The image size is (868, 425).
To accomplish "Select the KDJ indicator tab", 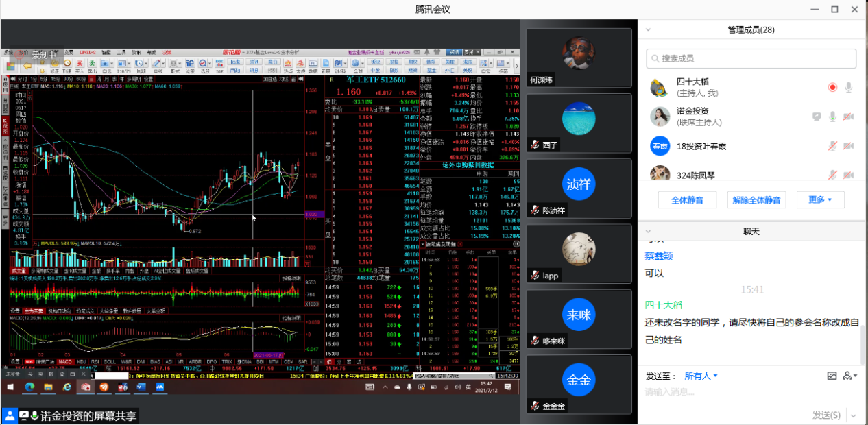I will point(81,362).
